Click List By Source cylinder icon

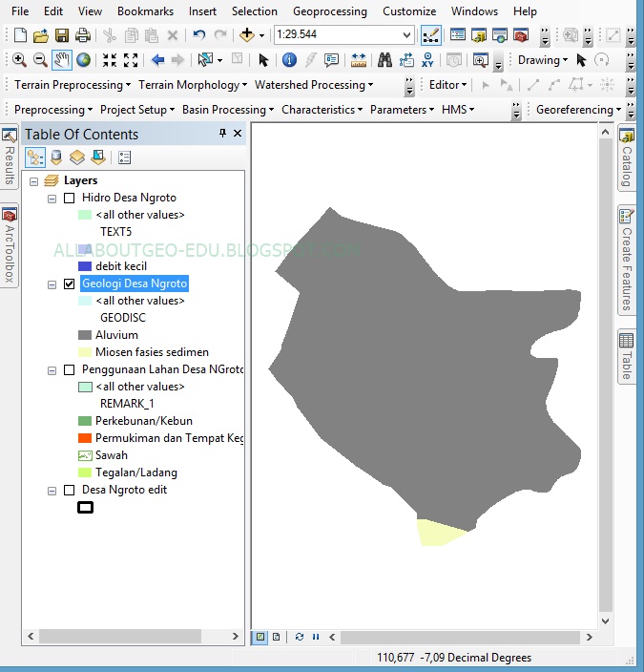[56, 157]
